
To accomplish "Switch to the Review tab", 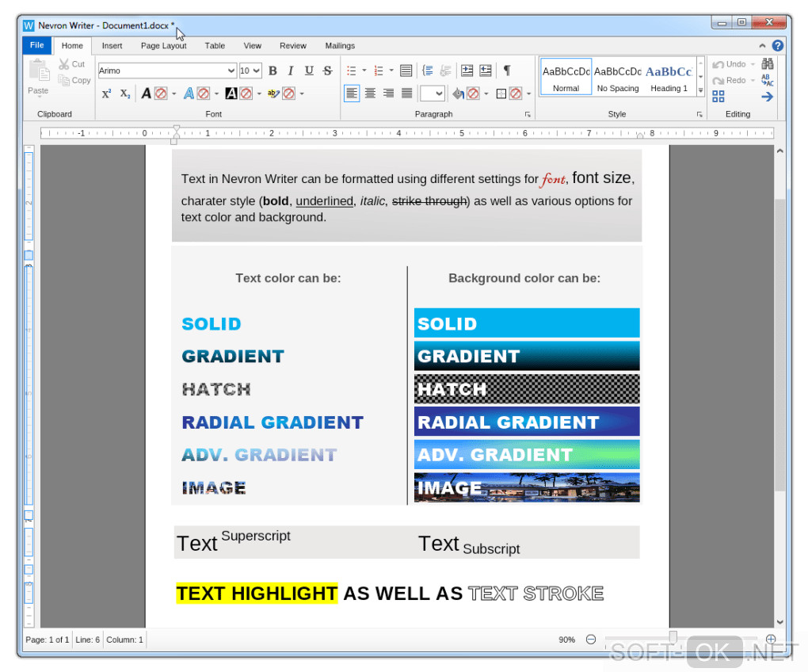I will click(292, 46).
